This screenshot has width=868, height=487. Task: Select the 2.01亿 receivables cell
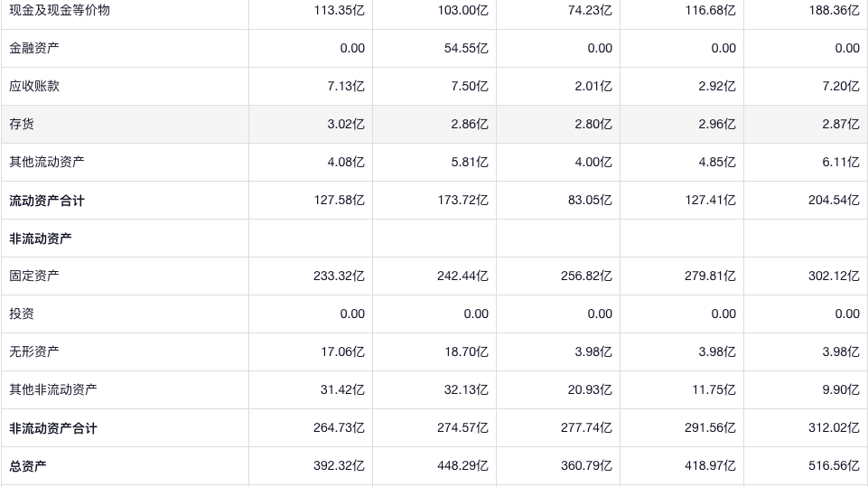(593, 87)
